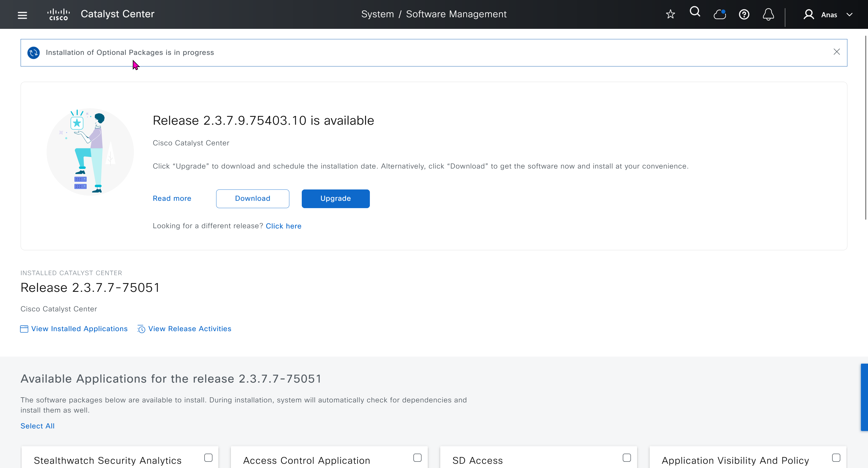Select Application Visibility And Policy checkbox
This screenshot has width=868, height=468.
(836, 458)
